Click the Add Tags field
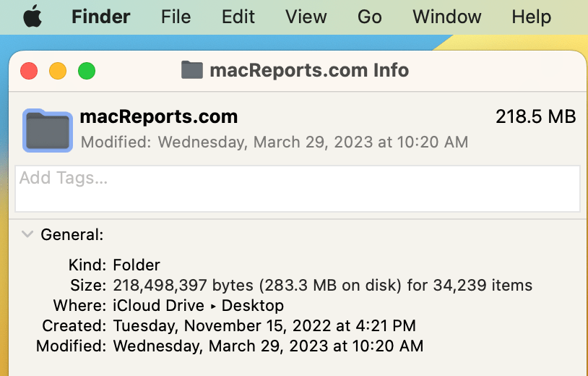The image size is (588, 376). 298,189
